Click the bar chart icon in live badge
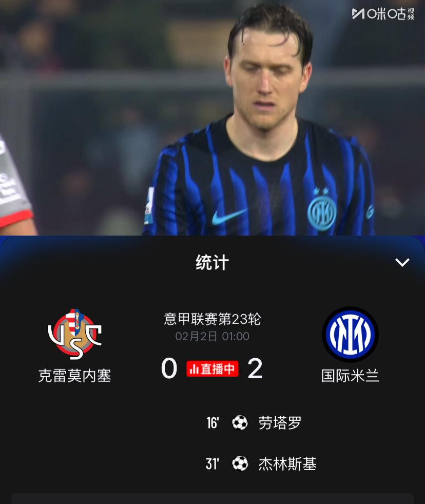Viewport: 425px width, 504px height. point(194,369)
